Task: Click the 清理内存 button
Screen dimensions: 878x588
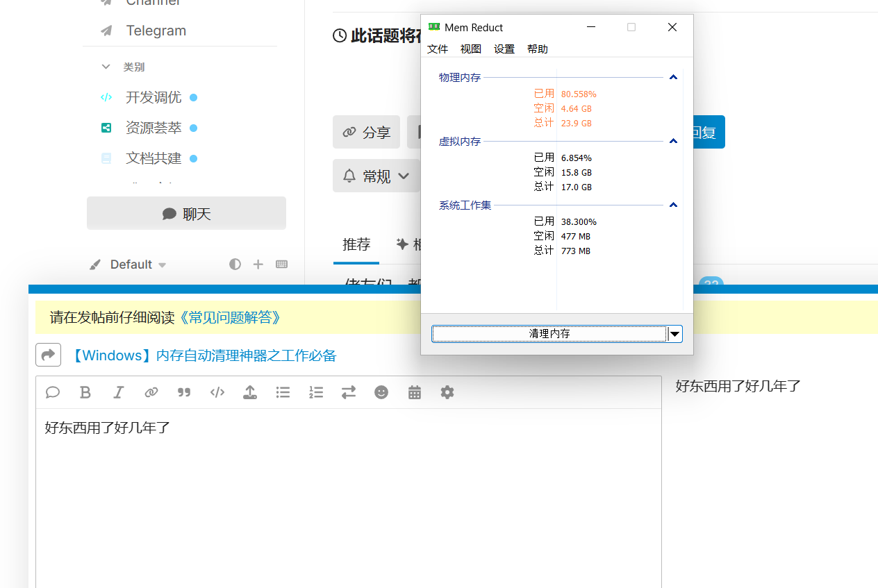Action: tap(549, 334)
